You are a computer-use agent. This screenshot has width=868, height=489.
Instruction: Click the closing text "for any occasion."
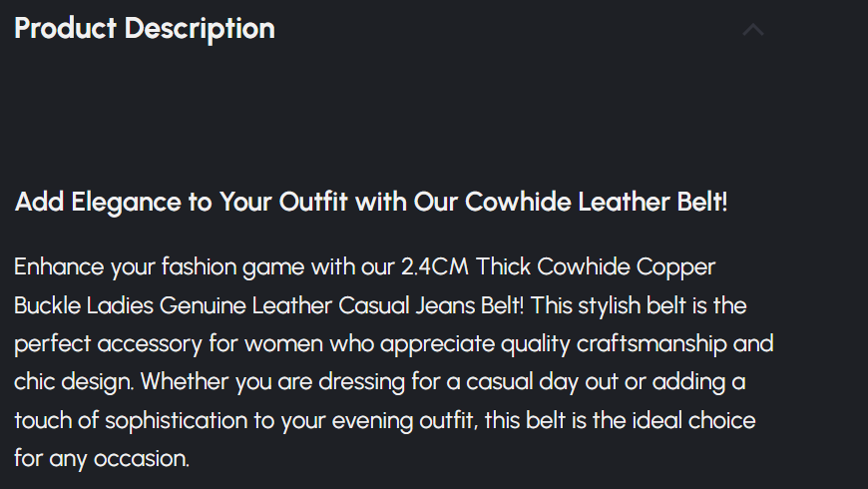point(102,459)
